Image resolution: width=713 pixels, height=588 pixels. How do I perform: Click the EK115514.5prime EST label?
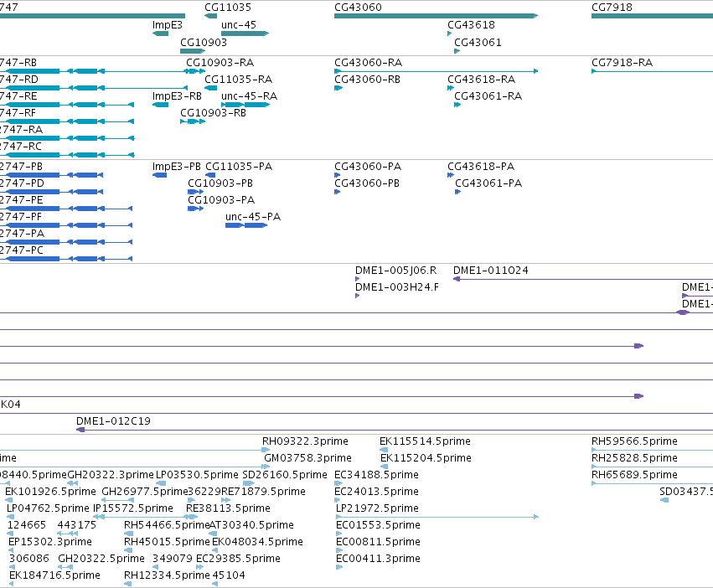pos(425,441)
